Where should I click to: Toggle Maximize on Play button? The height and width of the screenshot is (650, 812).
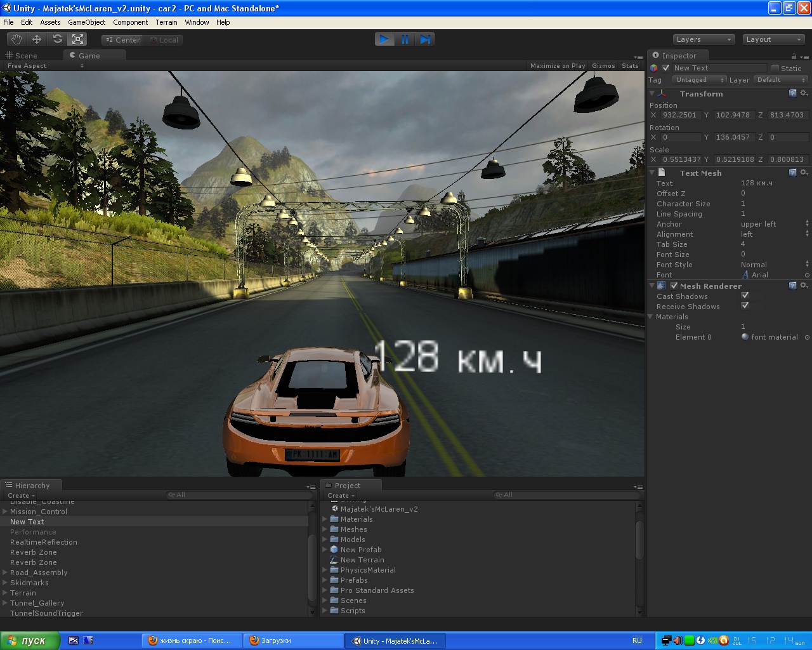point(558,66)
